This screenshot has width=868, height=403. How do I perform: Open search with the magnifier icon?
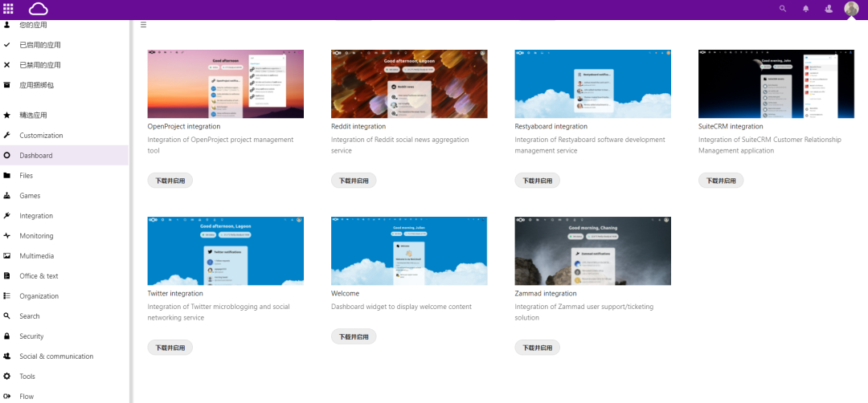[783, 8]
